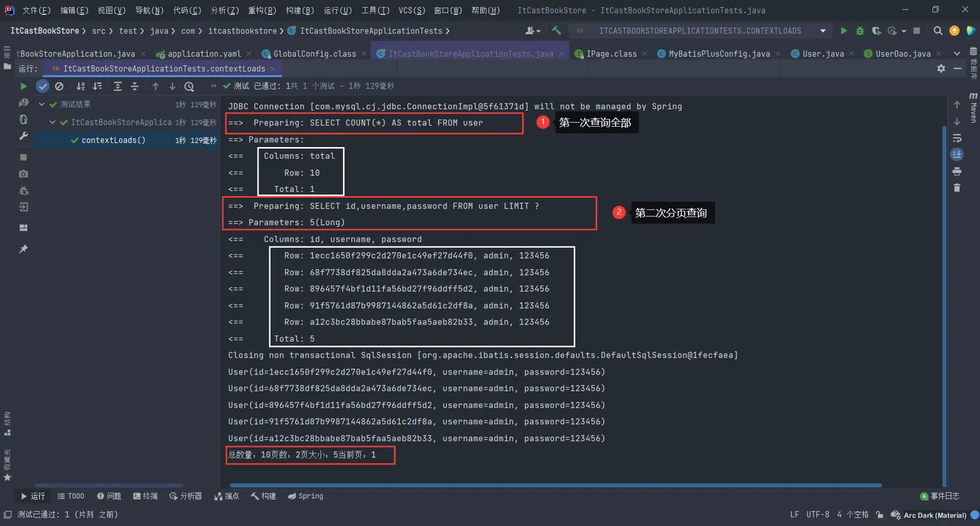Image resolution: width=980 pixels, height=526 pixels.
Task: Collapse the ItCastBookStoreApplica test class node
Action: pos(53,123)
